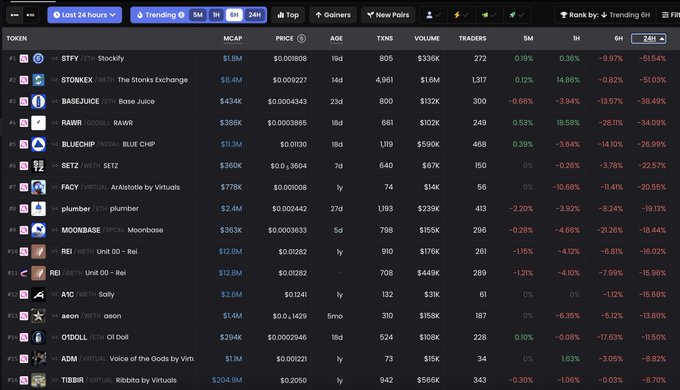The height and width of the screenshot is (390, 680).
Task: Click the pink DEX icon on STFY row
Action: coord(24,58)
